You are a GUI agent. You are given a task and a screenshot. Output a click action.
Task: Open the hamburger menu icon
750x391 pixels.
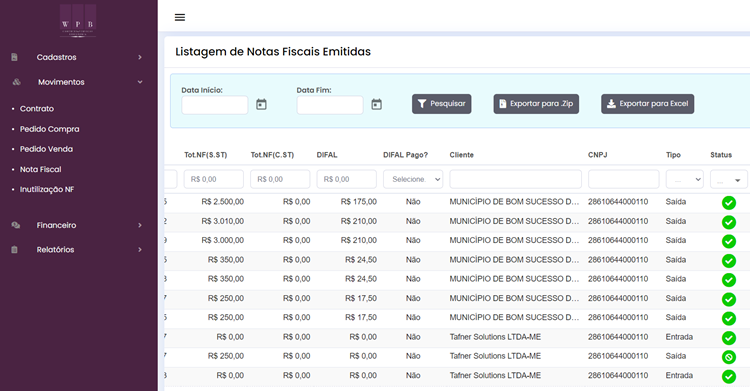point(180,17)
